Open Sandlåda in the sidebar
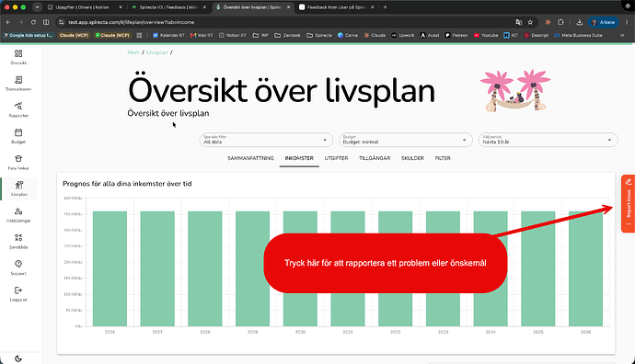Image resolution: width=635 pixels, height=364 pixels. tap(18, 241)
